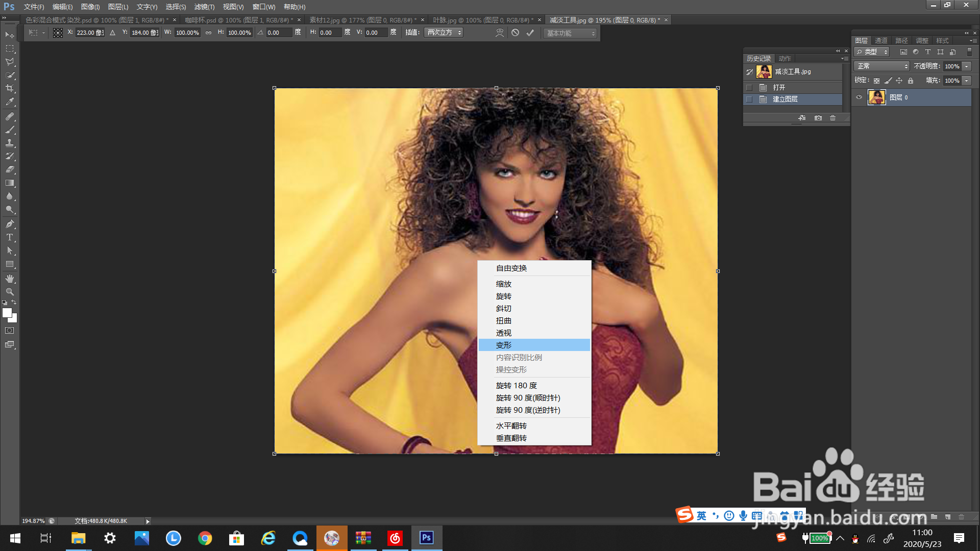The width and height of the screenshot is (980, 551).
Task: Switch to the 通道 panel tab
Action: click(x=881, y=41)
